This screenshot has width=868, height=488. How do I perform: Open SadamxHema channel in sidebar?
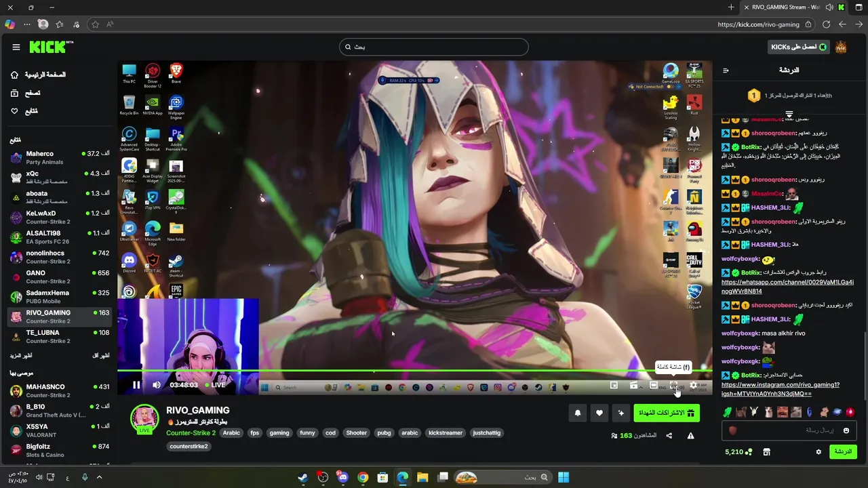coord(60,297)
